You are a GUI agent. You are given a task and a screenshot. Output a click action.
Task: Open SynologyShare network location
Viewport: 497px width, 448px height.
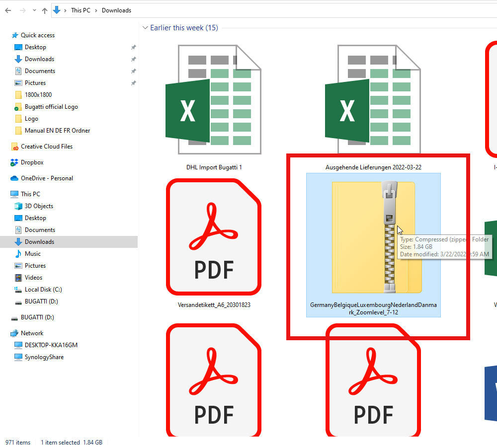(x=44, y=357)
